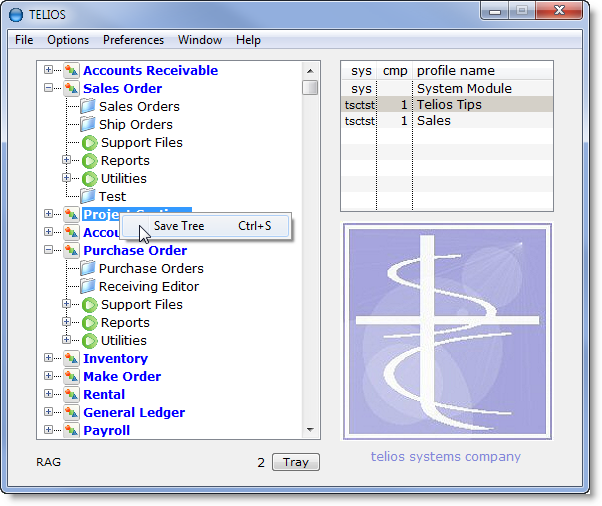602x506 pixels.
Task: Click the Sales Orders folder icon
Action: pyautogui.click(x=88, y=107)
